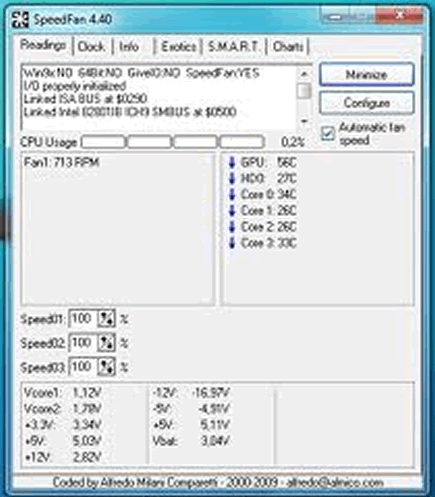The width and height of the screenshot is (435, 497).
Task: Click the arrow icon next to the 33C core reading
Action: (x=232, y=243)
